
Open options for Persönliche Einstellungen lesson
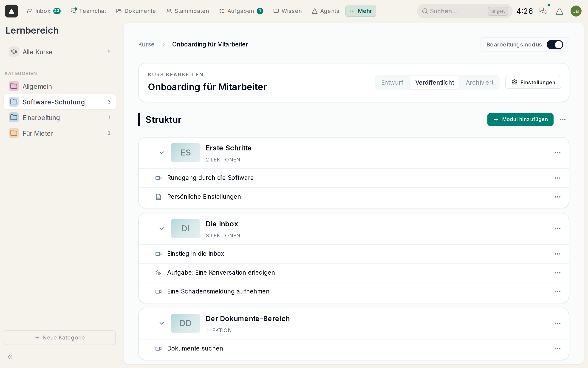pos(558,197)
